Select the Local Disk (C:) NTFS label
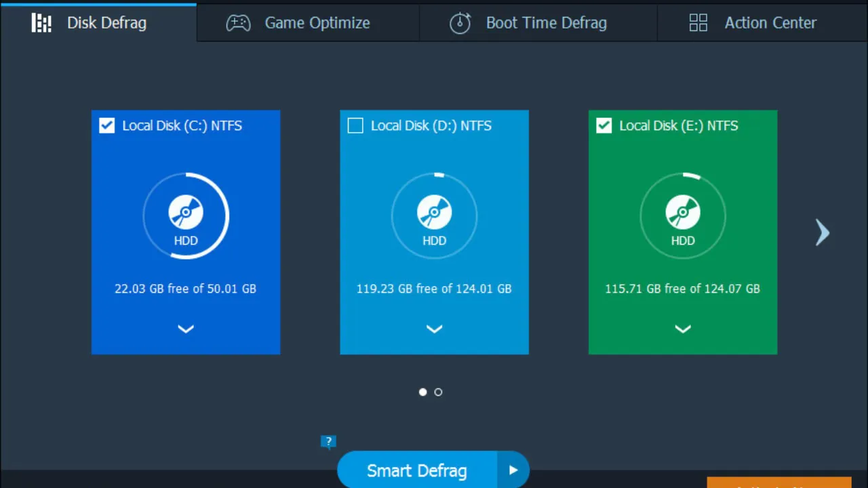Image resolution: width=868 pixels, height=488 pixels. coord(182,125)
